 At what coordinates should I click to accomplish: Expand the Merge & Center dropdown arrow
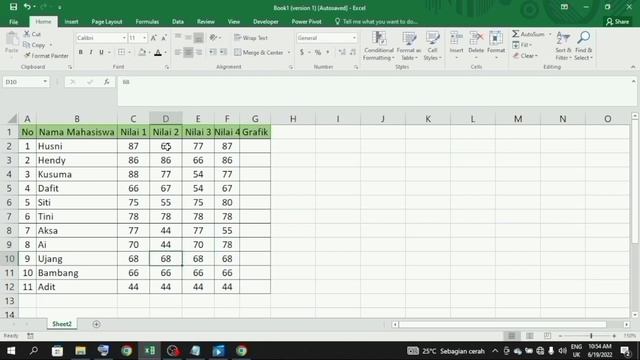coord(289,53)
